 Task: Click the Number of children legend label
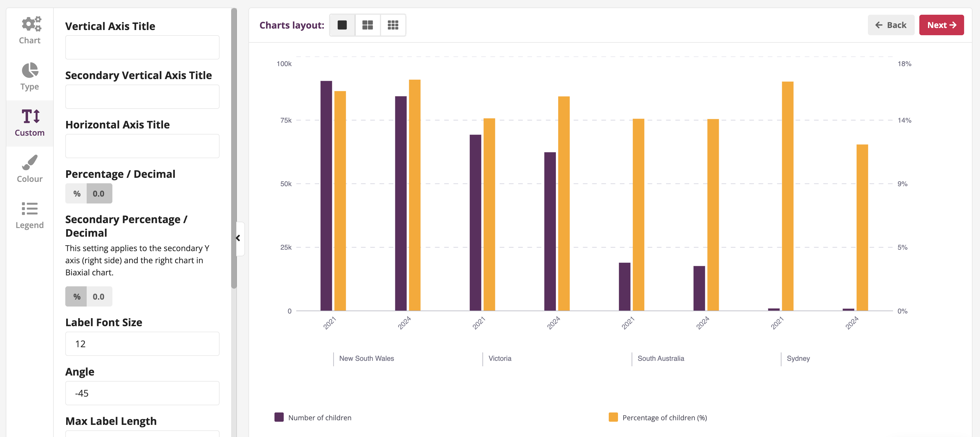point(320,418)
